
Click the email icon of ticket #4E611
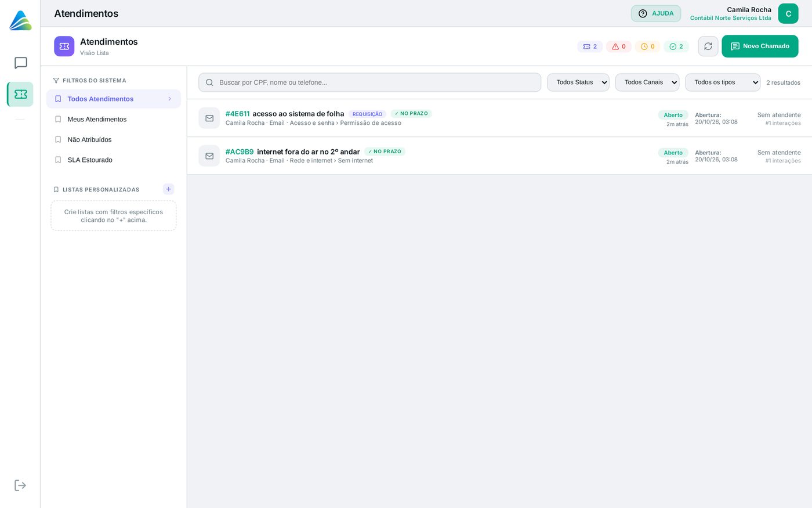[x=209, y=118]
